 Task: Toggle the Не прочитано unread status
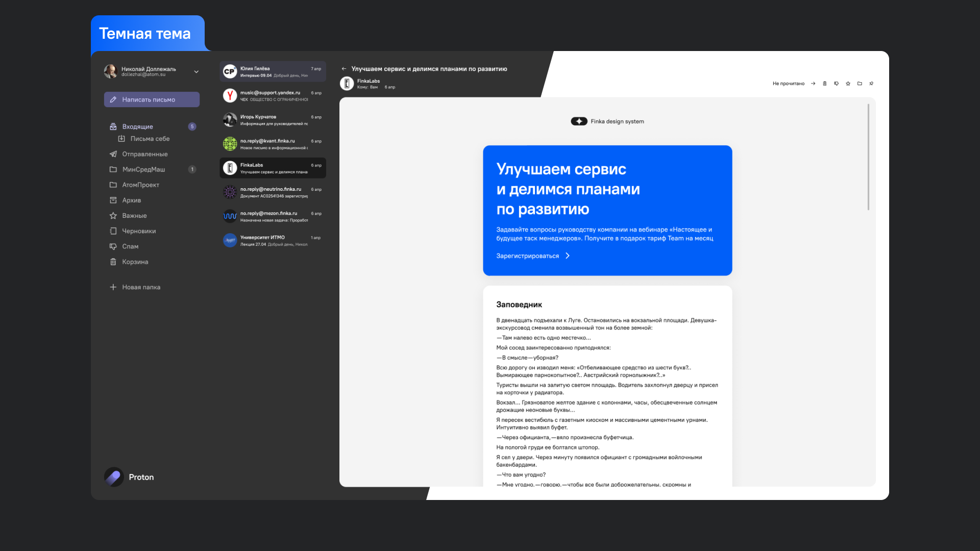point(788,84)
